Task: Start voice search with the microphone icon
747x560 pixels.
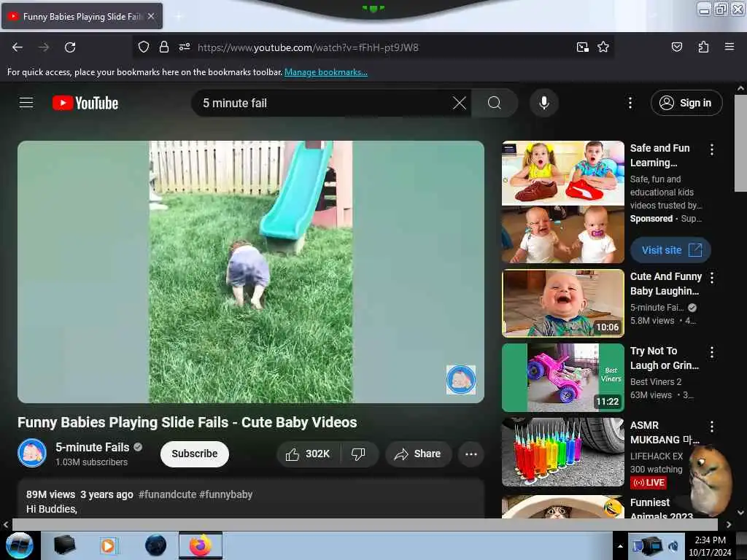Action: (544, 103)
